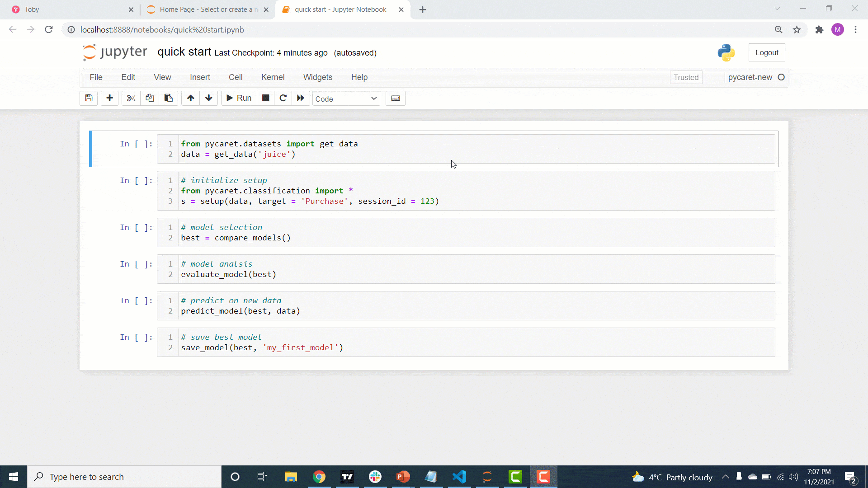Viewport: 868px width, 488px height.
Task: Click the Interrupt kernel icon
Action: pyautogui.click(x=265, y=99)
